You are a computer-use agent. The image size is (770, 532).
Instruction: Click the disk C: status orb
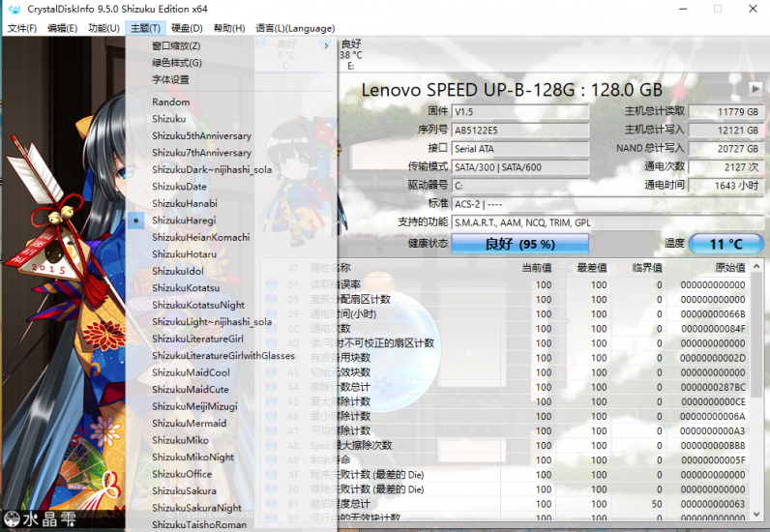point(261,44)
